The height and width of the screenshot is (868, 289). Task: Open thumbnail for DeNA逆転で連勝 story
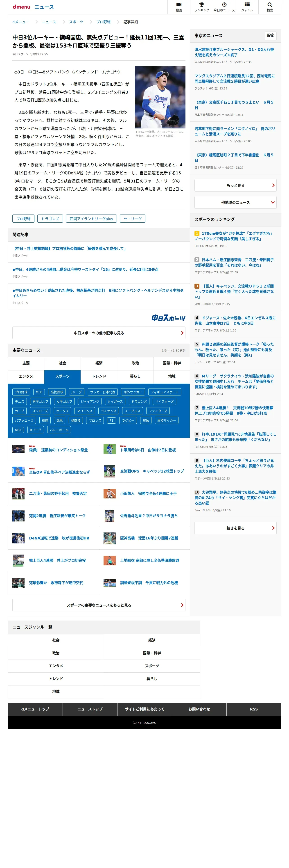tap(18, 538)
